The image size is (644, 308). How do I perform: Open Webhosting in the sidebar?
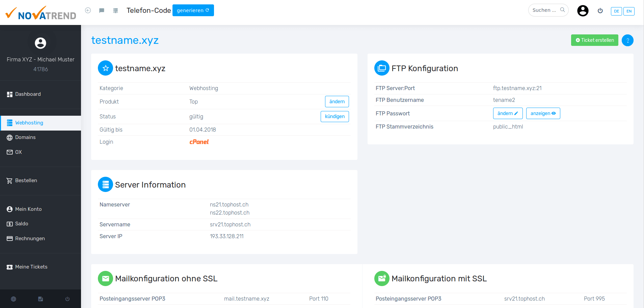[29, 123]
